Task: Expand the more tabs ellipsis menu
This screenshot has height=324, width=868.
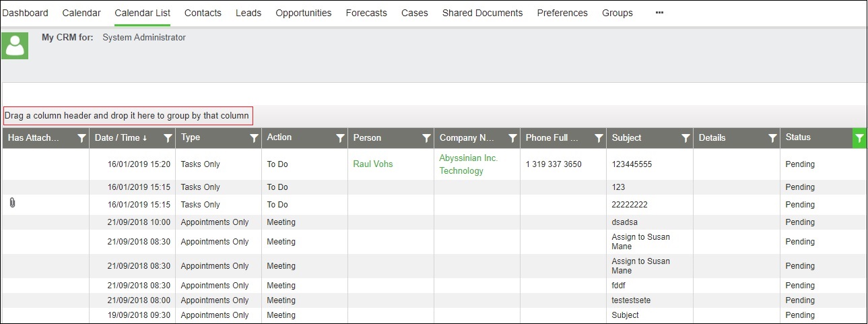Action: click(x=659, y=13)
